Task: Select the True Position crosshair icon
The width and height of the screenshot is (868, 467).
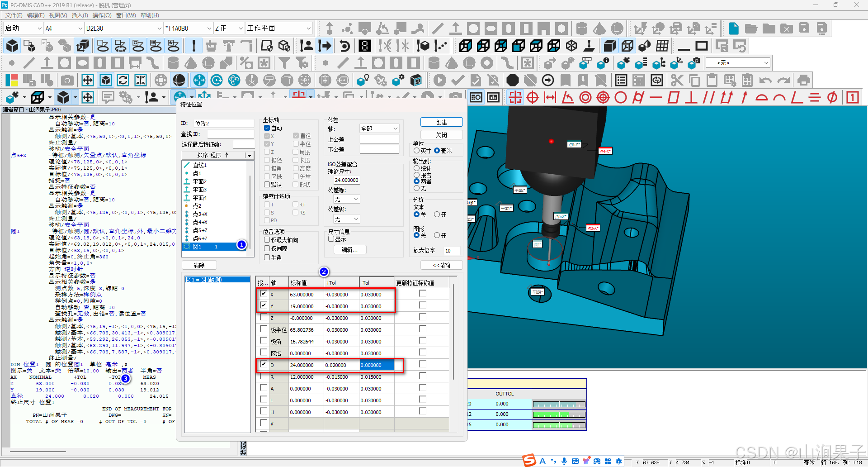Action: point(533,97)
